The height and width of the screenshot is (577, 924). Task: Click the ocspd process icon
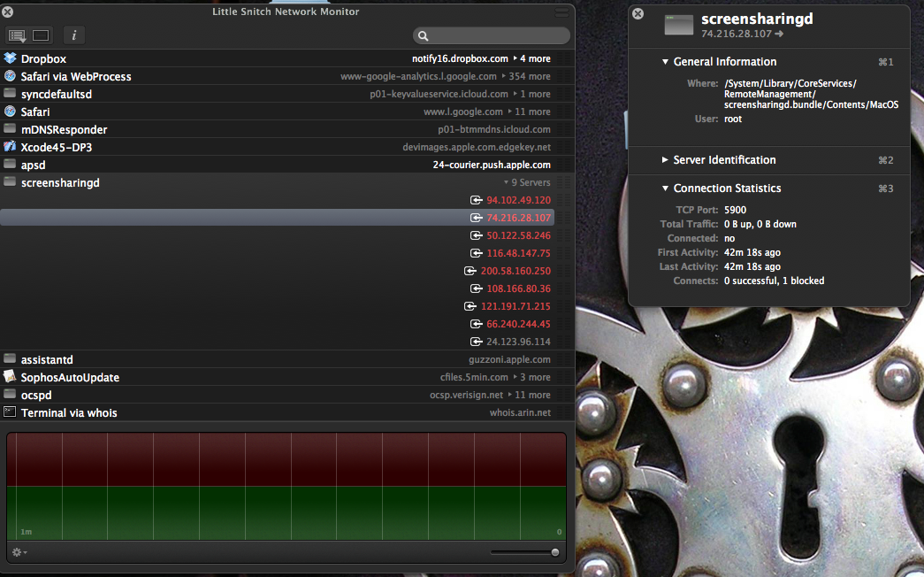click(10, 394)
